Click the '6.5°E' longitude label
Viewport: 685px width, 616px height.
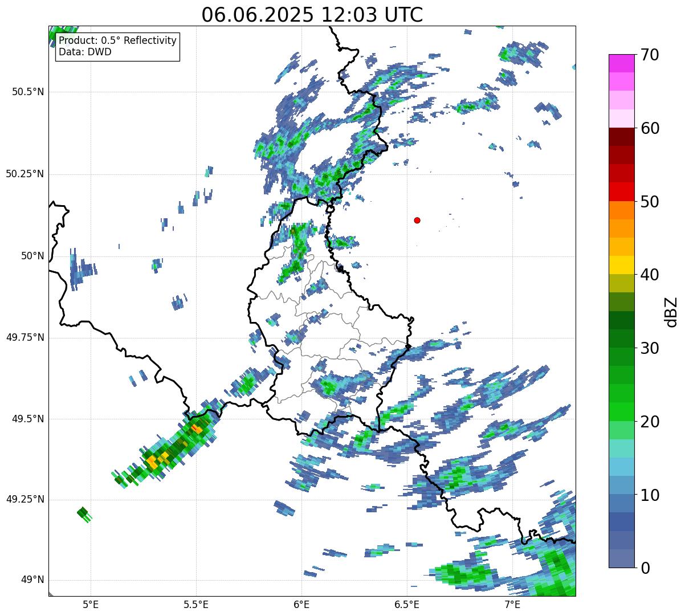tap(407, 605)
